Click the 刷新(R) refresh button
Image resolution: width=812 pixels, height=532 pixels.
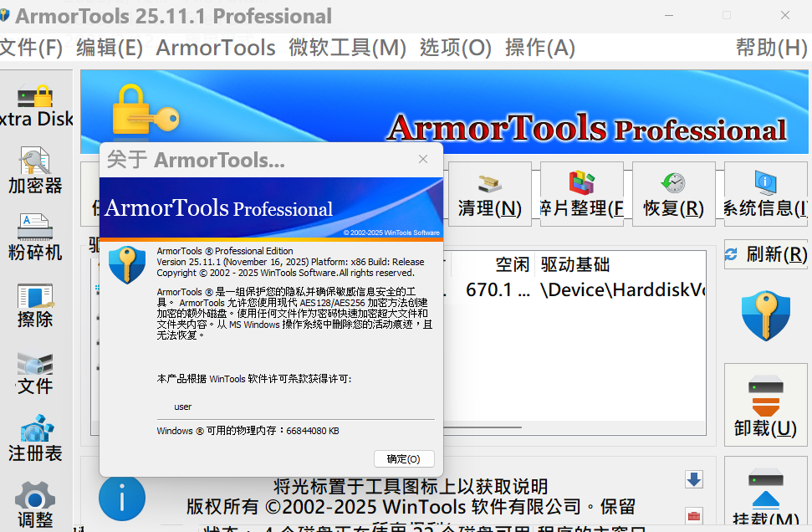tap(766, 254)
